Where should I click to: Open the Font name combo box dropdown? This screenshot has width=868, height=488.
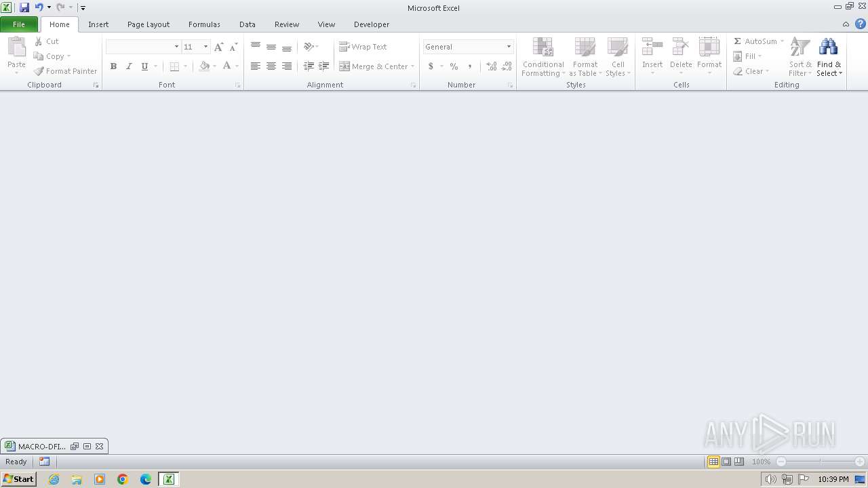pyautogui.click(x=176, y=47)
